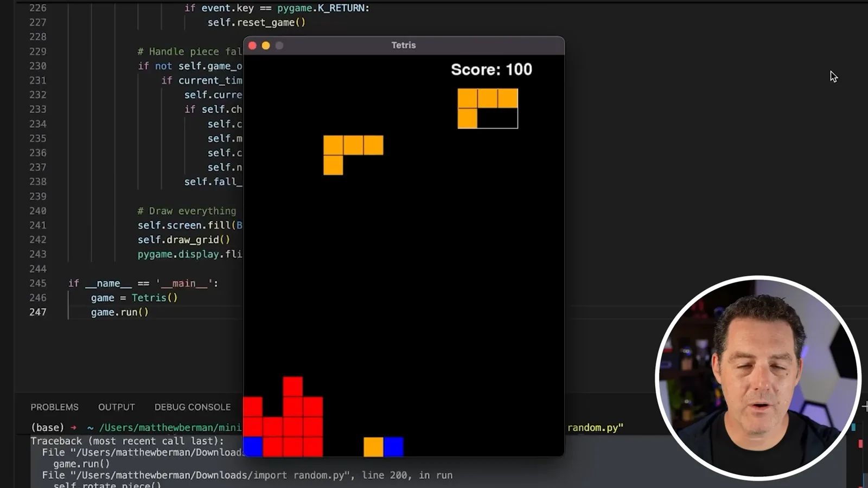This screenshot has width=868, height=488.
Task: Click the webcam presenter overlay
Action: pyautogui.click(x=758, y=378)
